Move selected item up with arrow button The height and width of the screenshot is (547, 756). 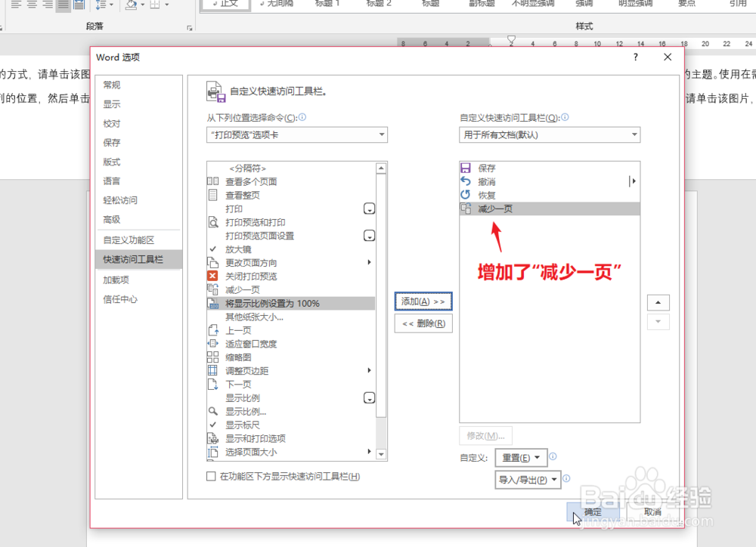coord(658,302)
